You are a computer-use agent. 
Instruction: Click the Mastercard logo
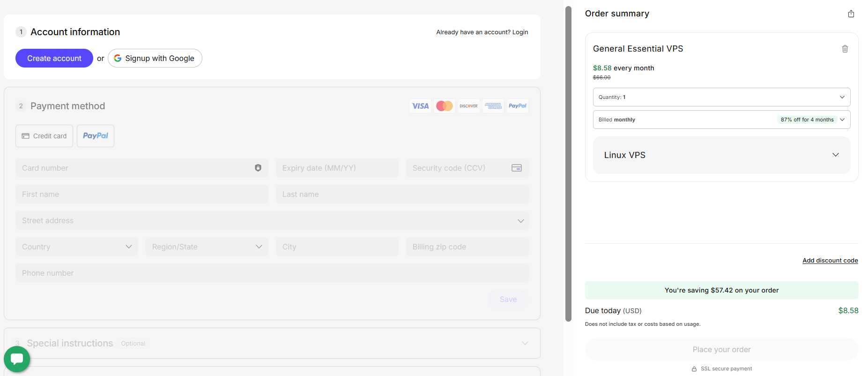tap(445, 106)
